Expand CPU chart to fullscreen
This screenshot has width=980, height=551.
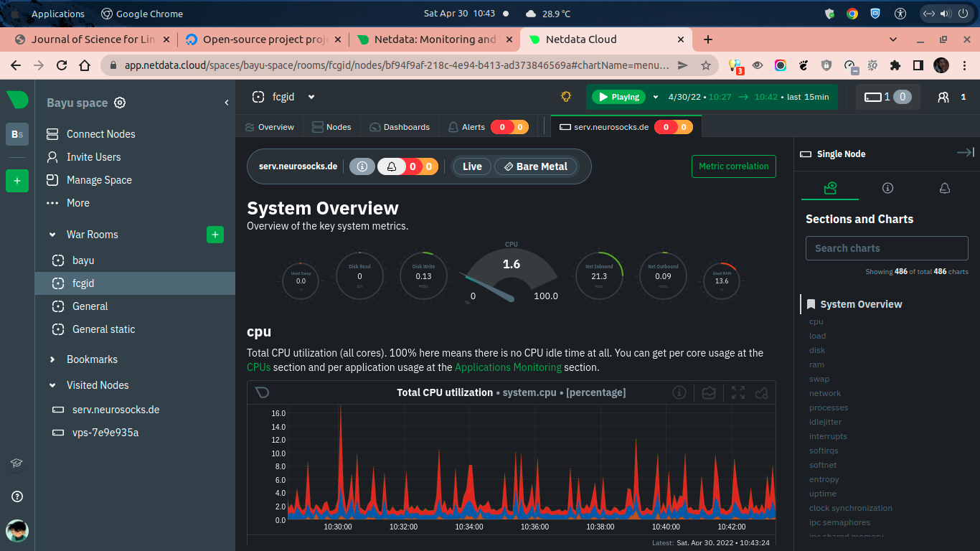click(x=738, y=392)
